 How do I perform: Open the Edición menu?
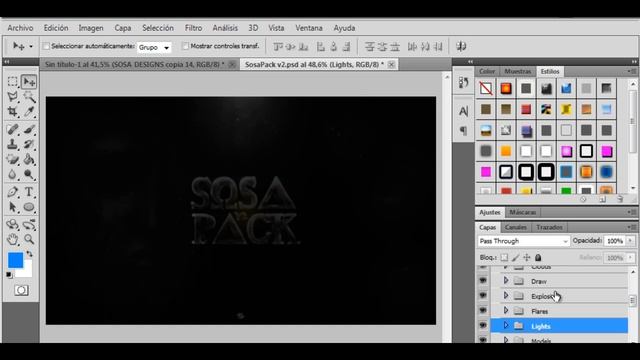pyautogui.click(x=56, y=28)
